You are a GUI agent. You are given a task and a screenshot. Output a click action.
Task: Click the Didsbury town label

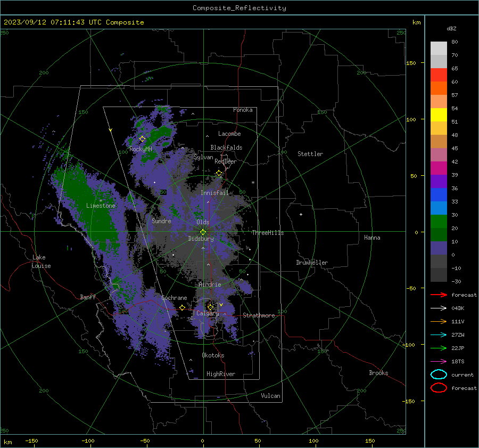pos(201,239)
